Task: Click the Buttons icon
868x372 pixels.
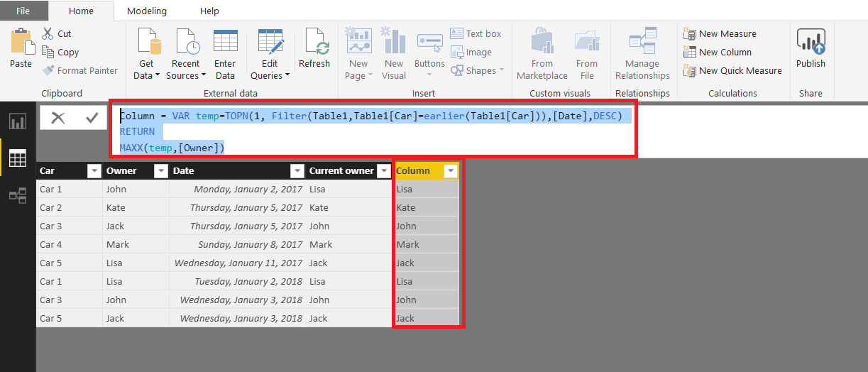Action: pos(429,42)
